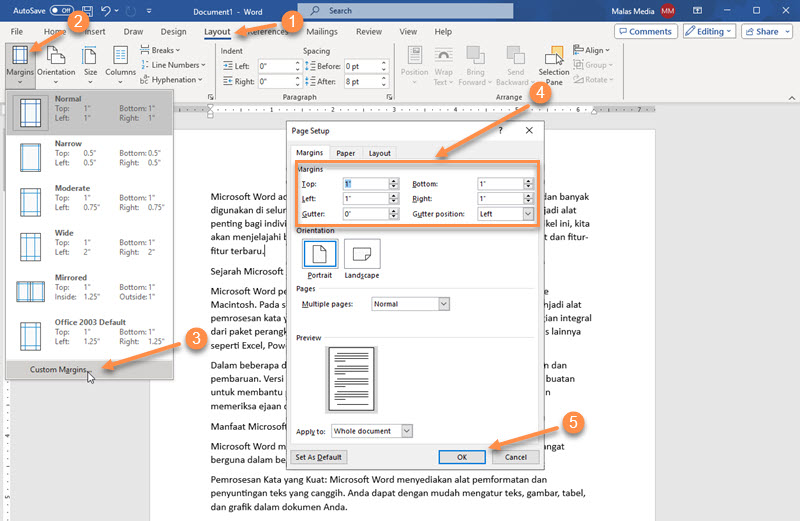
Task: Click the Top margin field
Action: pyautogui.click(x=366, y=184)
